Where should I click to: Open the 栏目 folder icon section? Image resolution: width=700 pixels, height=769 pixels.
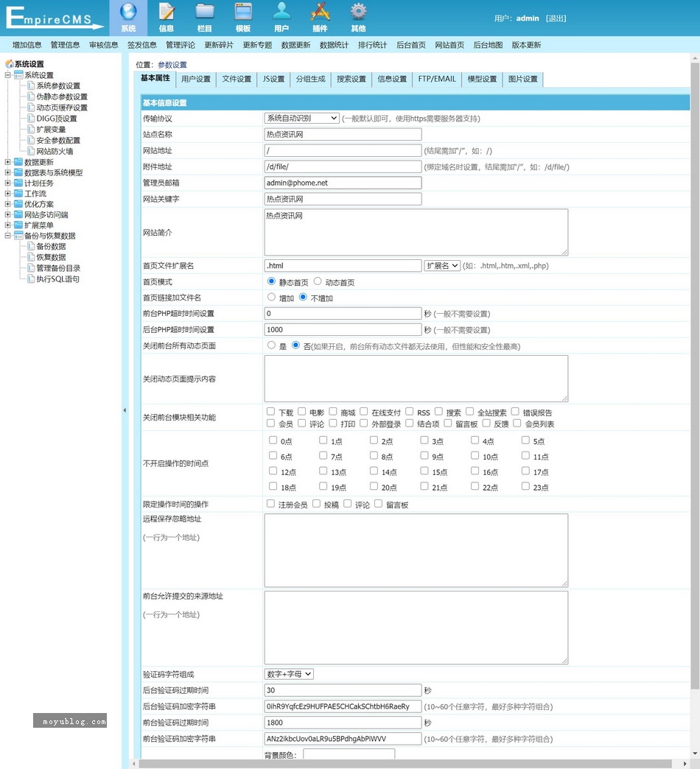pos(205,18)
